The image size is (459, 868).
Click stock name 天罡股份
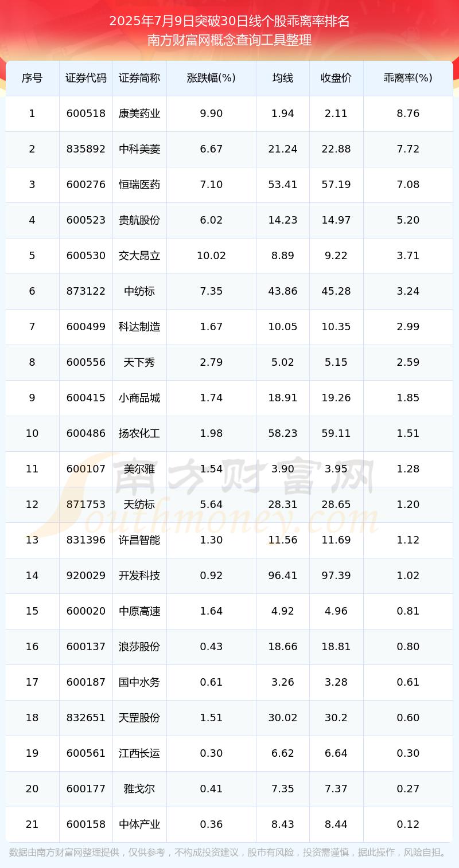[139, 718]
